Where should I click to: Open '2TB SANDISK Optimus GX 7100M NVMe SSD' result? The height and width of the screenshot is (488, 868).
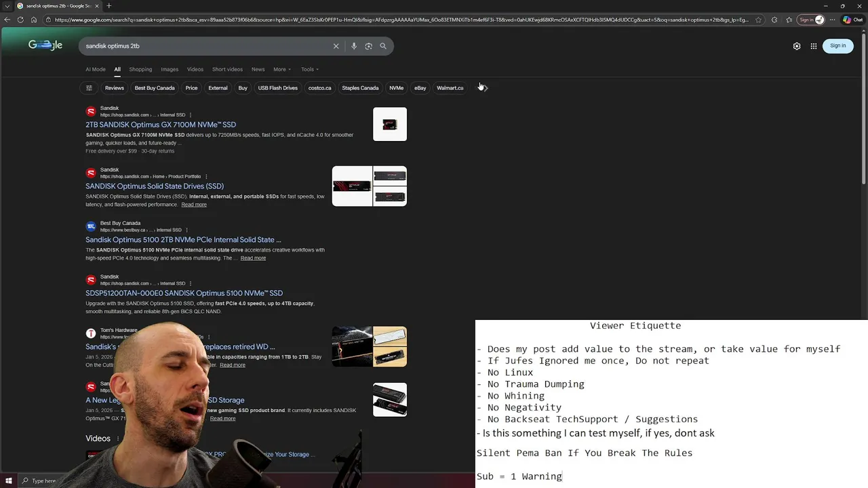point(161,125)
